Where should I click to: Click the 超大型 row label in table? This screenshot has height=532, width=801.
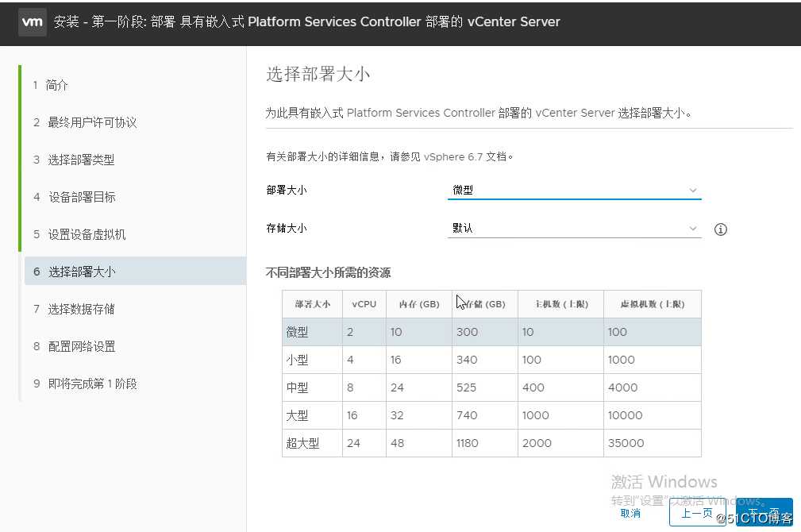pos(302,443)
